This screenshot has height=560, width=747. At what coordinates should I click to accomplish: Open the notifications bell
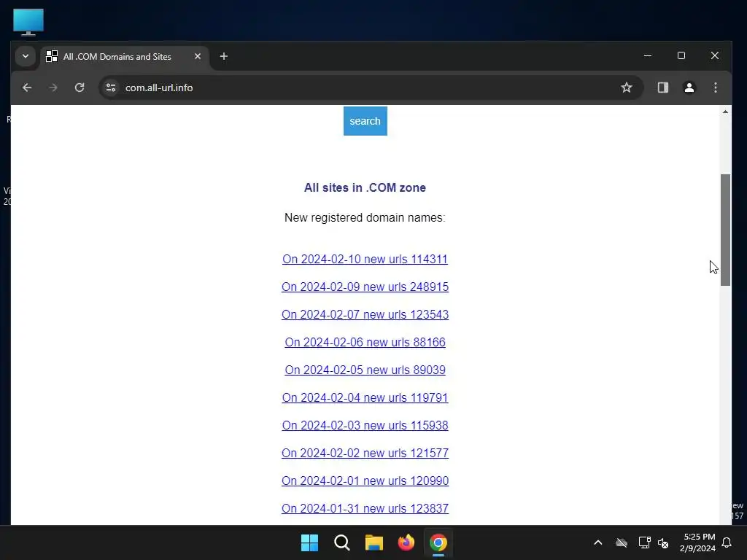tap(727, 542)
